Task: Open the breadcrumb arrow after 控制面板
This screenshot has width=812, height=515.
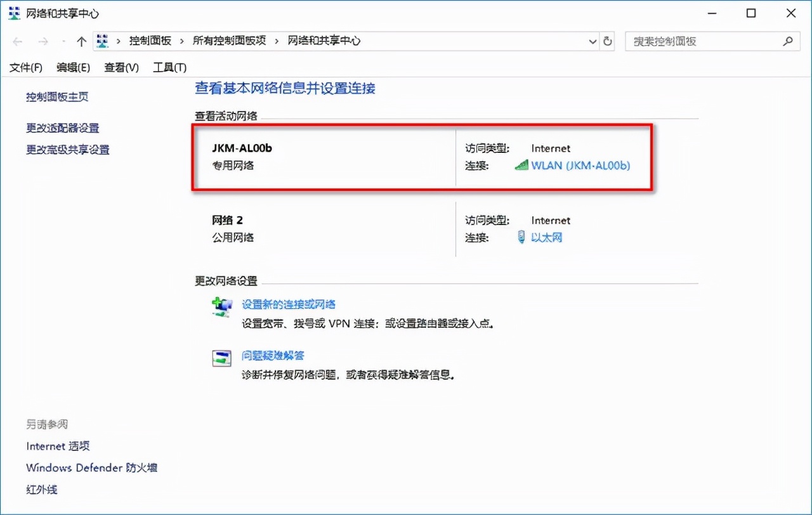Action: 181,41
